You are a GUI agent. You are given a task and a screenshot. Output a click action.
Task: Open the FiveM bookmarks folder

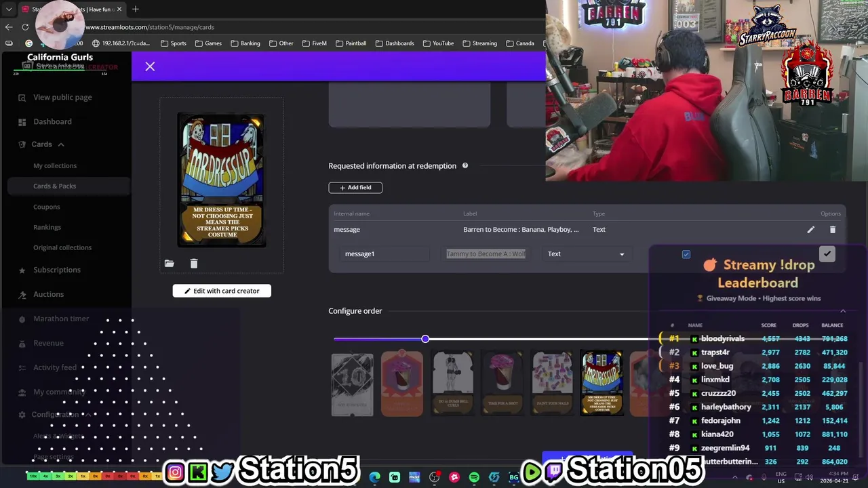point(315,43)
